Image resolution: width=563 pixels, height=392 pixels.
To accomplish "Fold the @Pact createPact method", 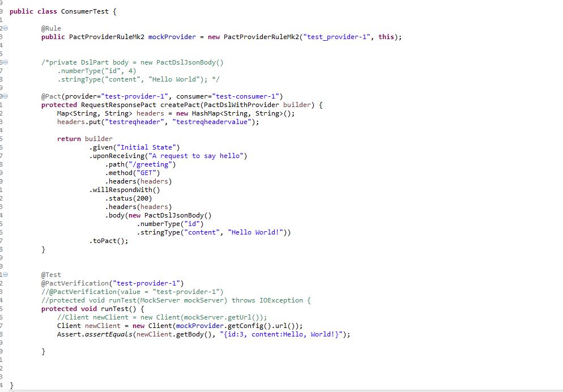I will click(x=6, y=96).
